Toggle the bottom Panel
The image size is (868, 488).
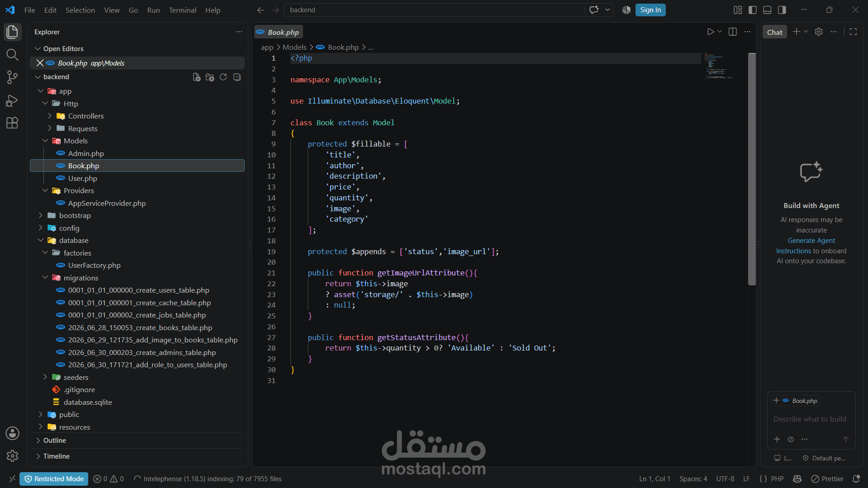tap(768, 10)
